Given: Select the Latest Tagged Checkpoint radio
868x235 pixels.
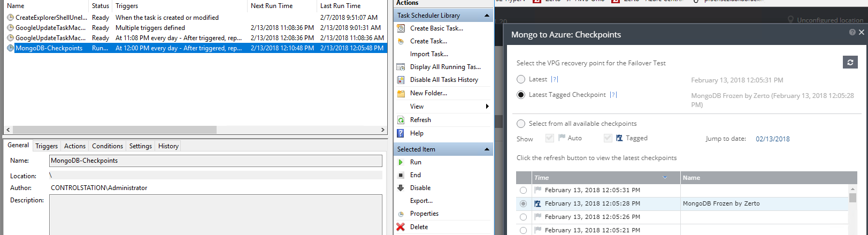Looking at the screenshot, I should 521,95.
